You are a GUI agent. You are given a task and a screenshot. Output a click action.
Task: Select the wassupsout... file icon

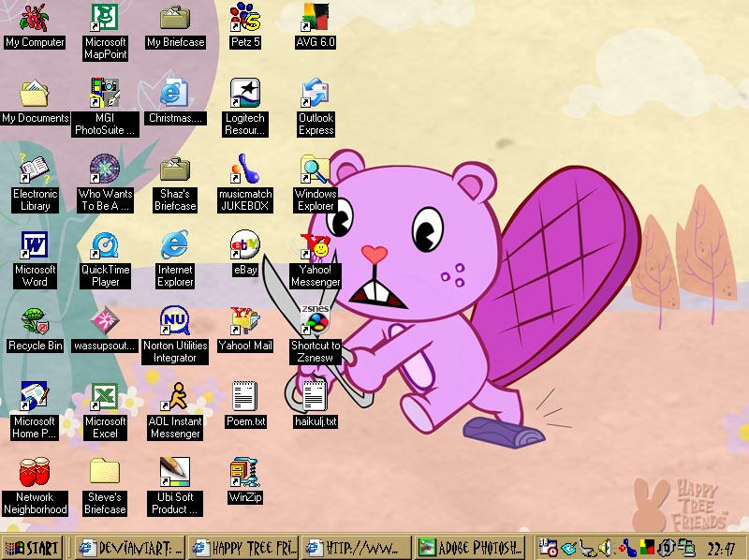point(105,320)
